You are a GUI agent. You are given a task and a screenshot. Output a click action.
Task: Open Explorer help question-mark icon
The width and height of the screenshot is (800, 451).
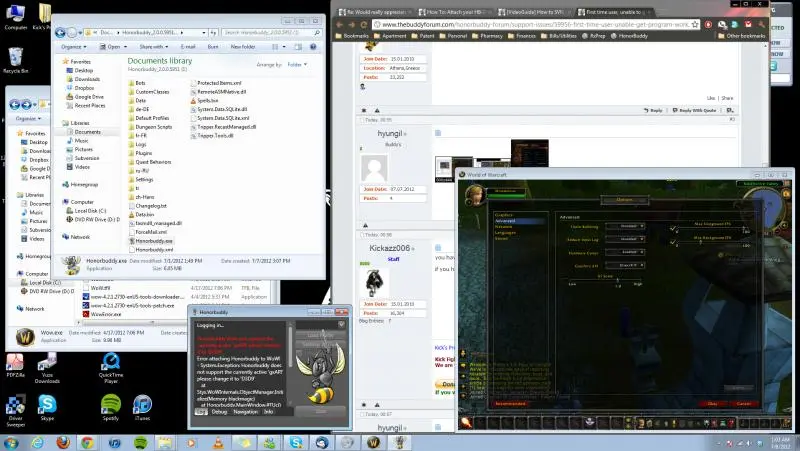[x=313, y=47]
